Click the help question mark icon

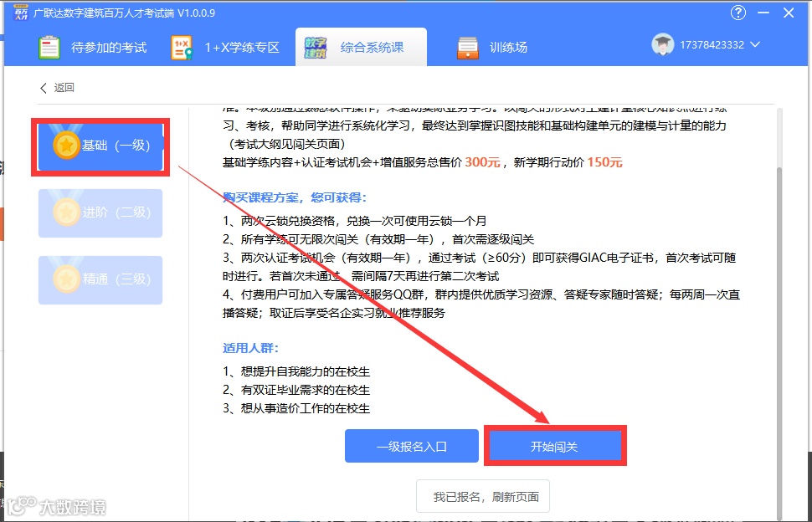pyautogui.click(x=738, y=13)
